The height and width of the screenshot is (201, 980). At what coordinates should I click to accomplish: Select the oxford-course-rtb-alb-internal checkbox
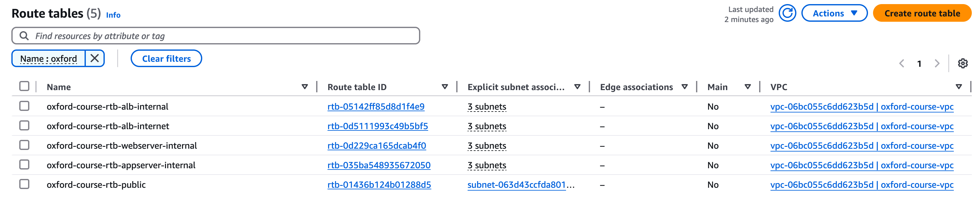(x=24, y=106)
